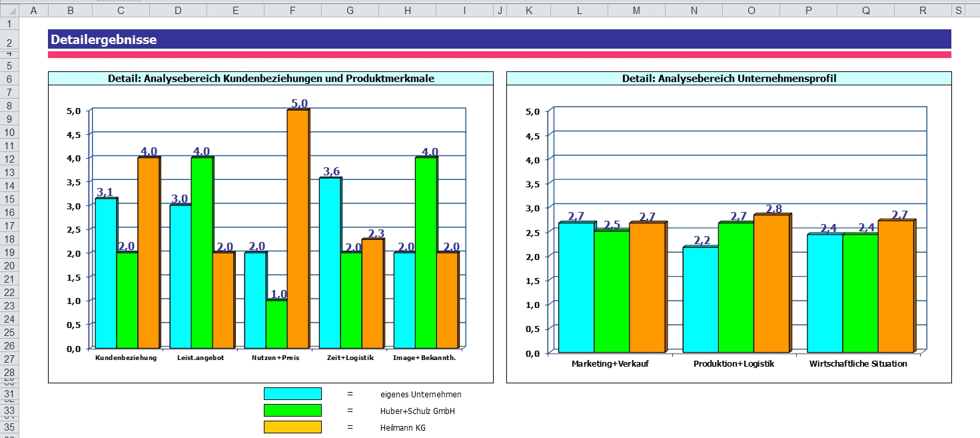The height and width of the screenshot is (438, 980).
Task: Select the Kundenbeziehungen und Produktmerkmale chart title
Action: coord(270,79)
